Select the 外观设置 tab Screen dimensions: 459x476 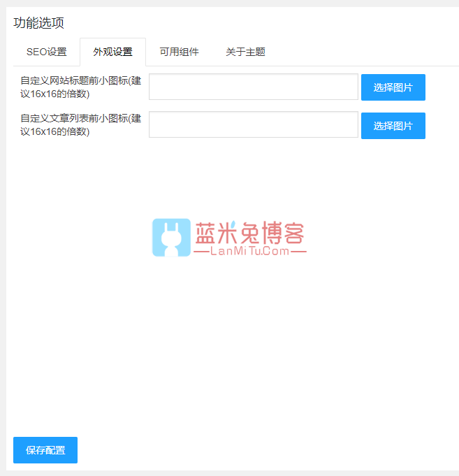[x=113, y=52]
